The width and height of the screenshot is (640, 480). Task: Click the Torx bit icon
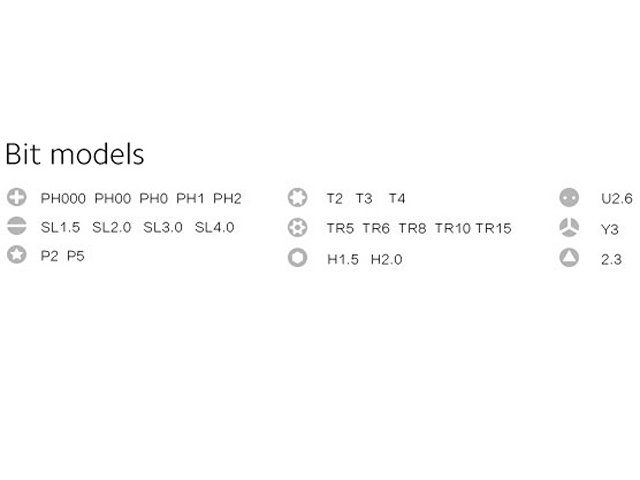click(x=297, y=198)
